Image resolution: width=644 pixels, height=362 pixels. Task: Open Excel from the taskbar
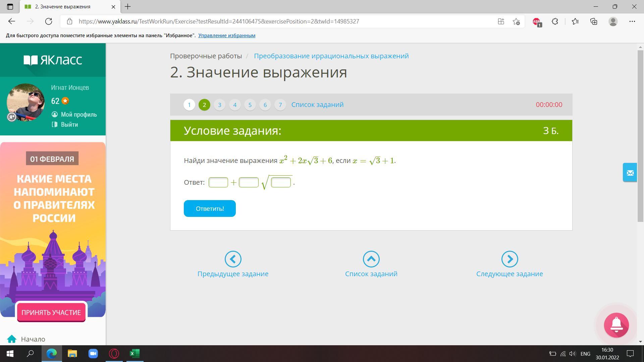(135, 353)
